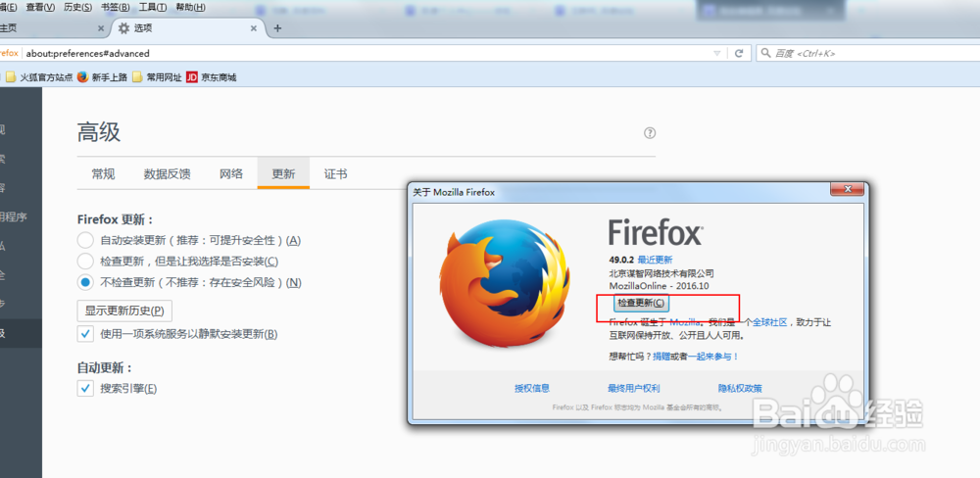Screen dimensions: 980x478
Task: Click the 北京谋智网络技术有限公司 text
Action: tap(661, 273)
